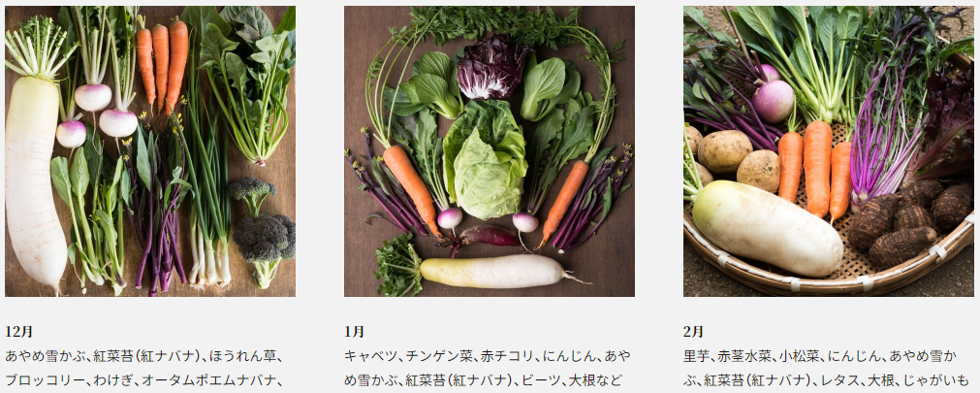Open the February basket vegetable photo
Image resolution: width=980 pixels, height=393 pixels.
[x=829, y=151]
